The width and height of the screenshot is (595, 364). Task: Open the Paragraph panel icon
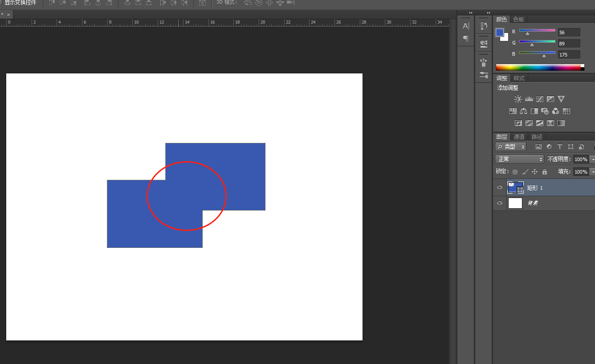pos(466,39)
